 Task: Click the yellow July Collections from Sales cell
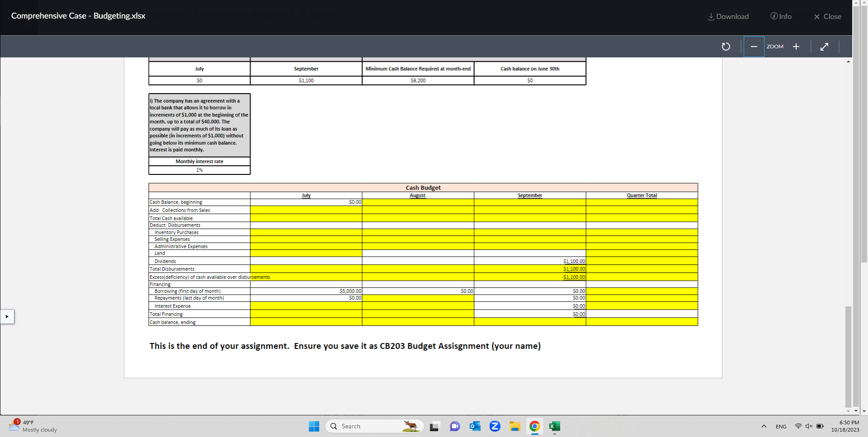point(306,210)
